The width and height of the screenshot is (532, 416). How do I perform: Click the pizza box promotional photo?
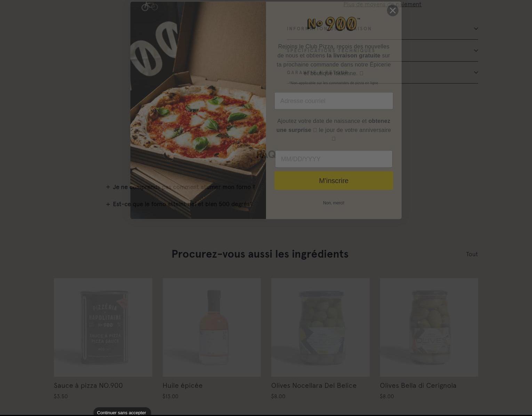coord(198,110)
